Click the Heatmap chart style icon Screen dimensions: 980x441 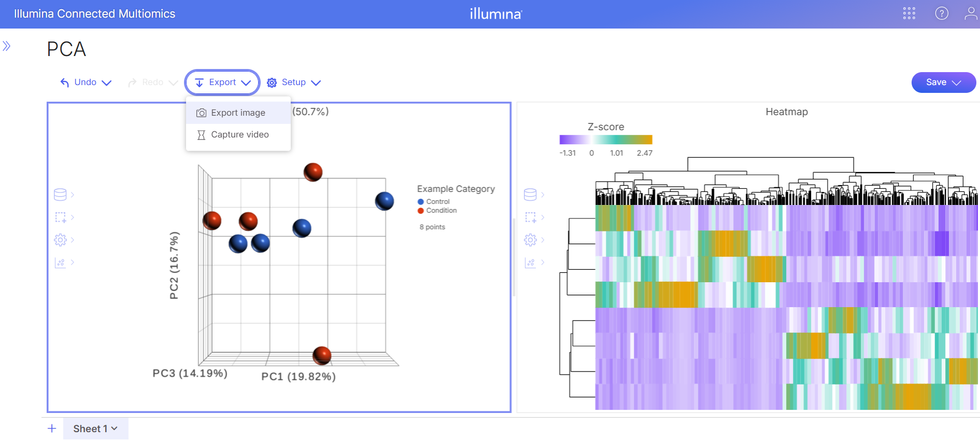tap(530, 263)
